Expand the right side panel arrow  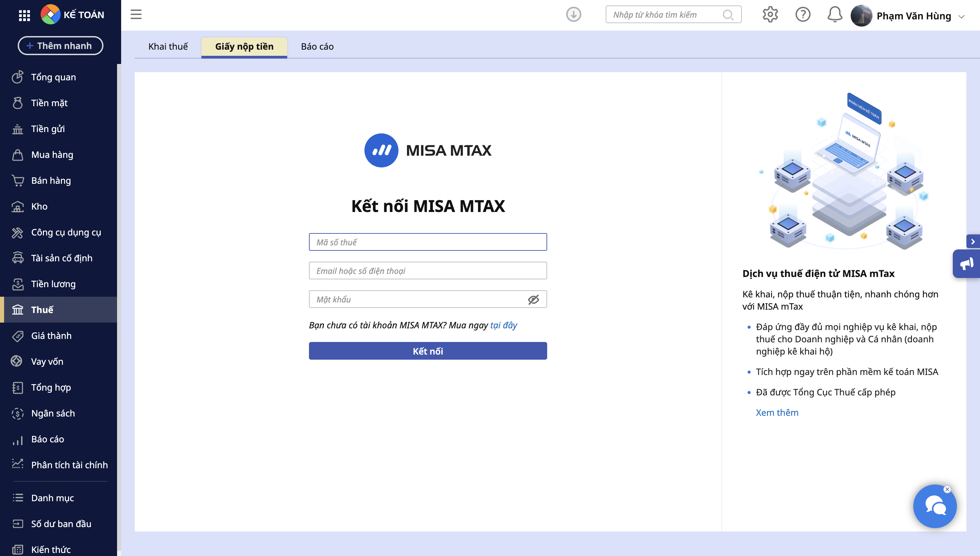pos(973,242)
